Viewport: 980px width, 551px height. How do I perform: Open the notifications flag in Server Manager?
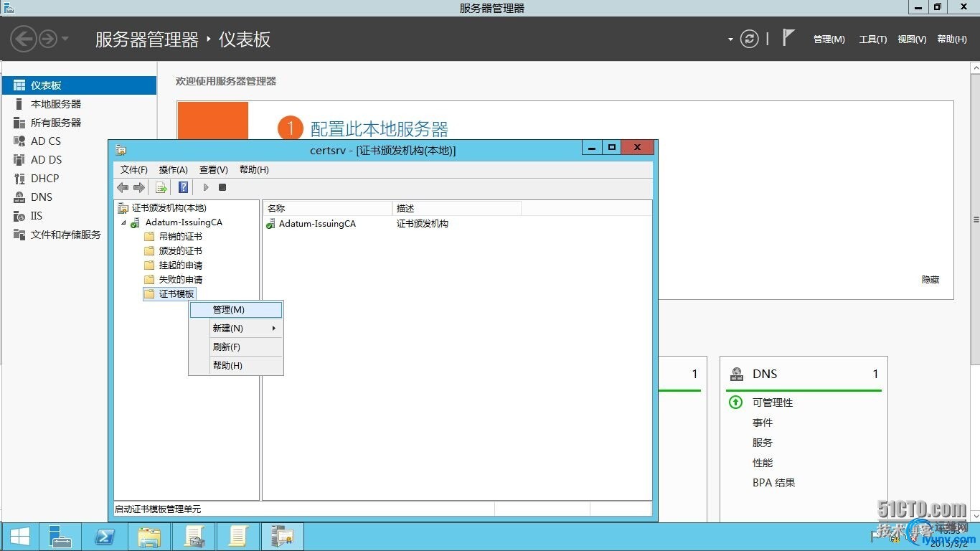click(x=788, y=38)
